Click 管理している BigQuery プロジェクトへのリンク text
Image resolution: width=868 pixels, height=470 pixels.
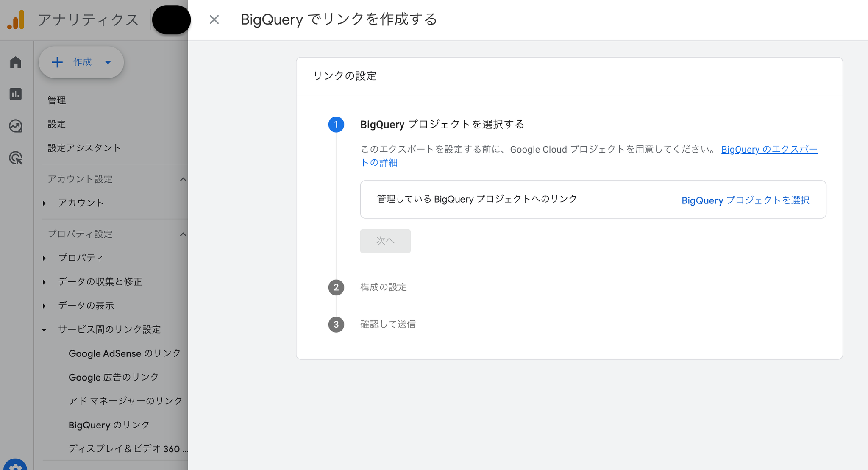(477, 199)
